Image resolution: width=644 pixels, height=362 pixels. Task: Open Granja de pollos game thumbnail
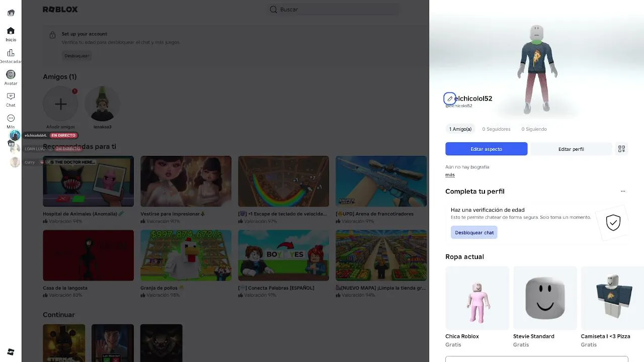[186, 255]
